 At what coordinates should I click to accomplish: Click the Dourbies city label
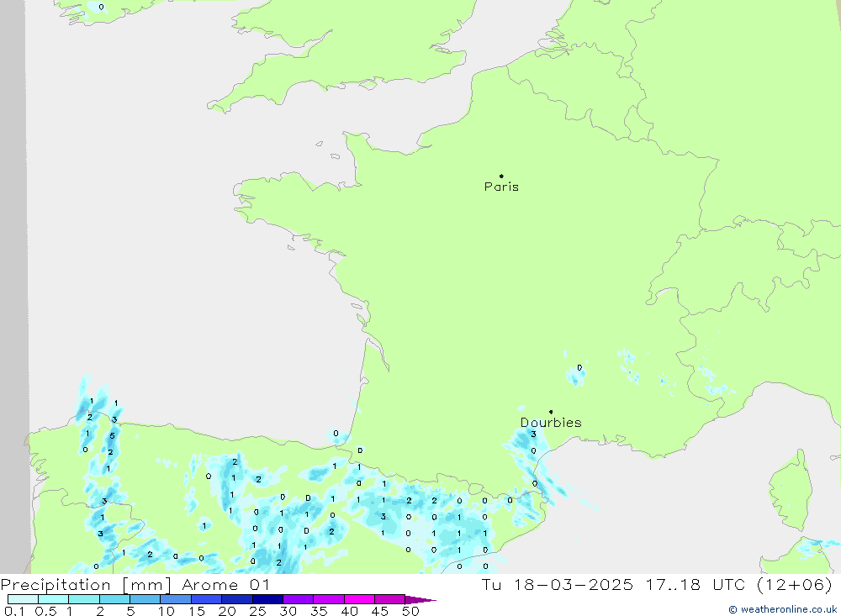coord(551,423)
